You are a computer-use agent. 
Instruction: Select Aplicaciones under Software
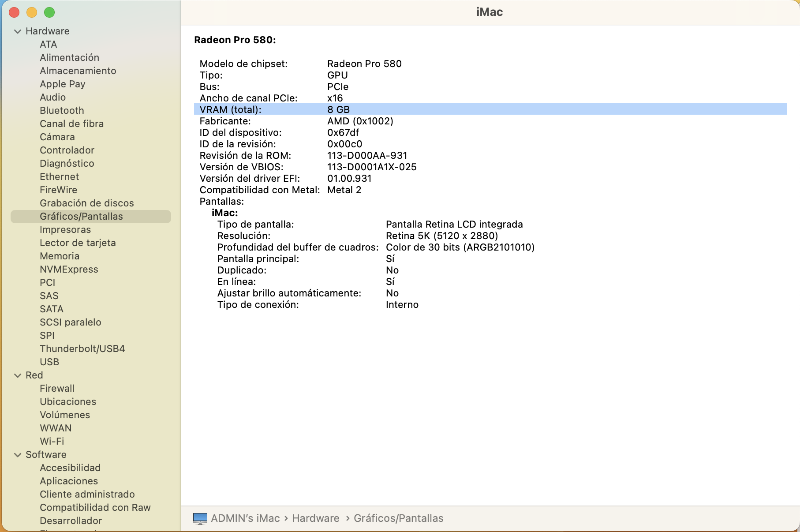tap(68, 481)
